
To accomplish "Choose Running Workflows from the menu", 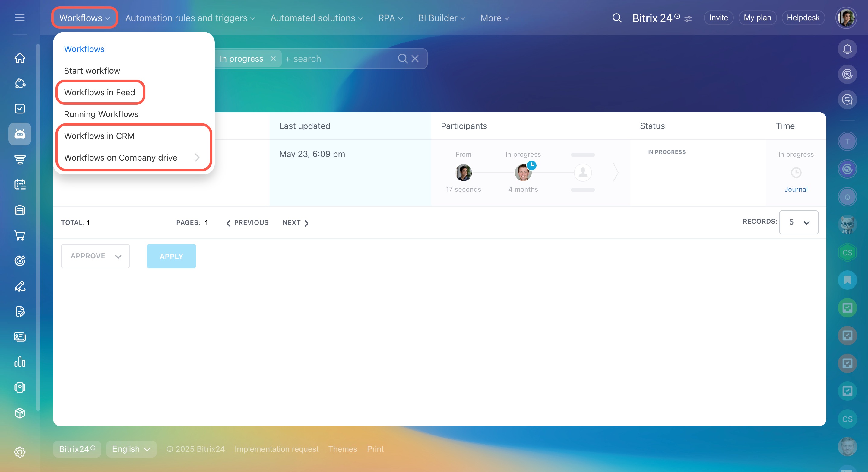I will [101, 114].
